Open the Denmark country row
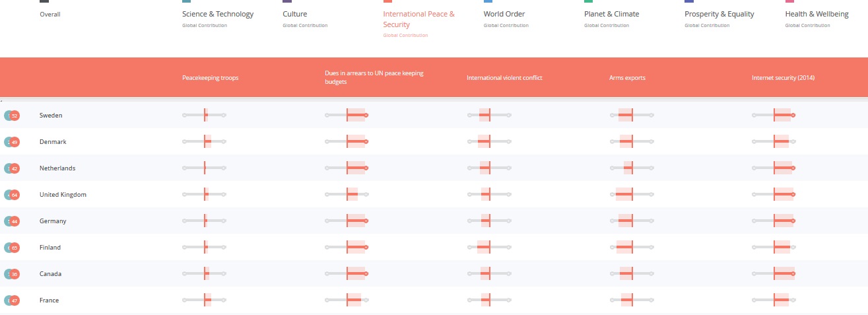Viewport: 868px width, 315px height. pyautogui.click(x=434, y=142)
